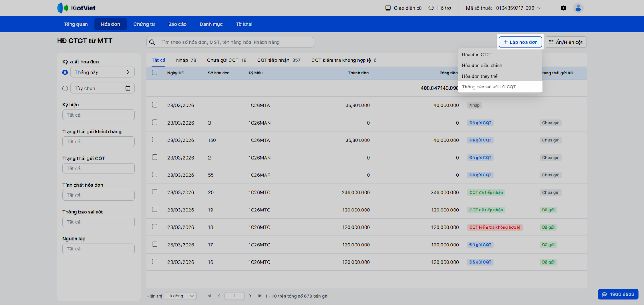This screenshot has width=644, height=305.
Task: Click the Lập hóa đơn button
Action: tap(521, 42)
